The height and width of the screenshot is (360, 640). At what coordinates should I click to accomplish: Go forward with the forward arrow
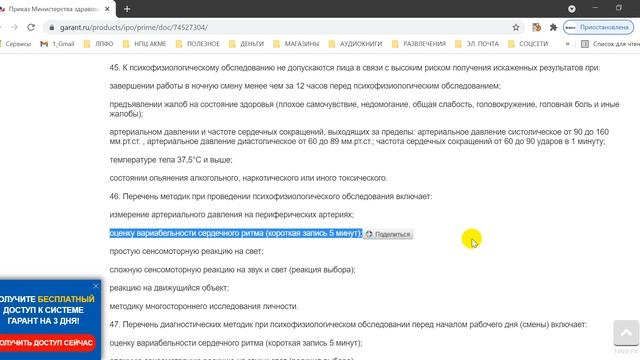[x=14, y=27]
